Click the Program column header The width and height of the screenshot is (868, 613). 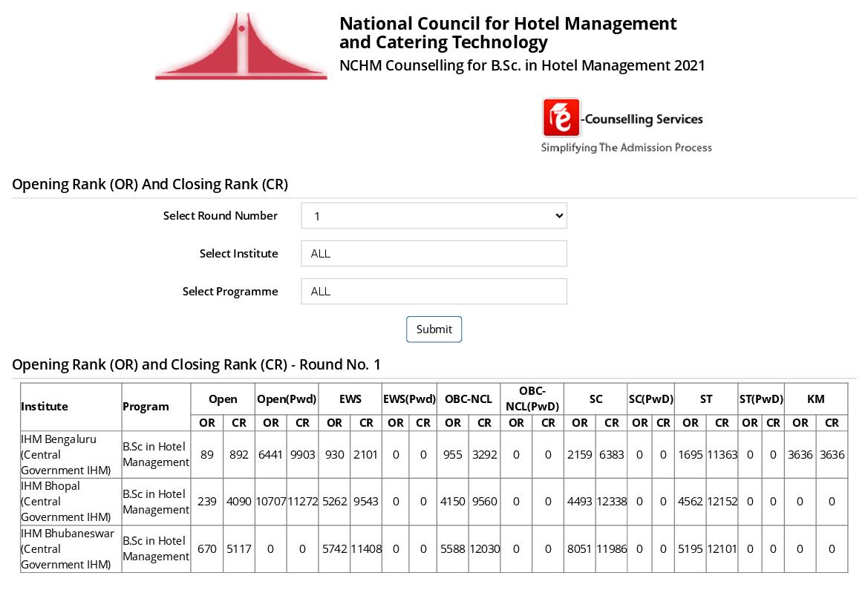[x=156, y=407]
